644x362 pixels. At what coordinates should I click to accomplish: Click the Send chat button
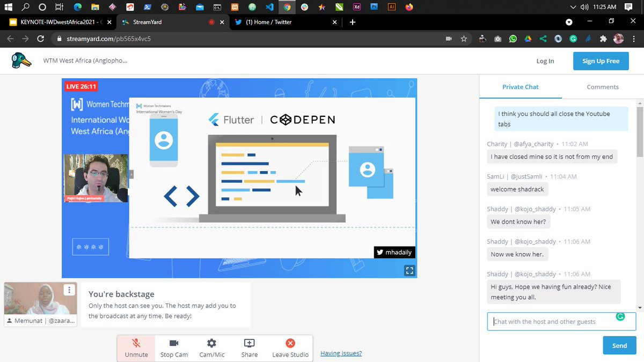point(619,345)
